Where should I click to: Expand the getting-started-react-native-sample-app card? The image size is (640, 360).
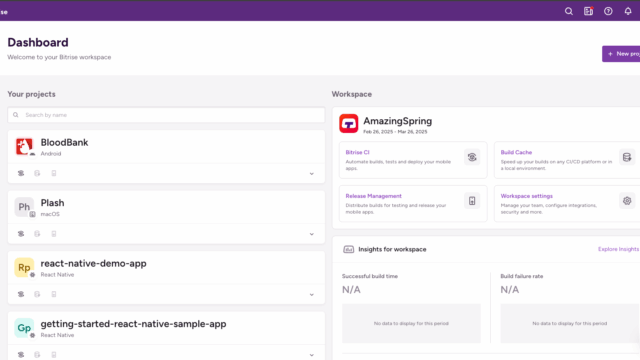[x=311, y=355]
